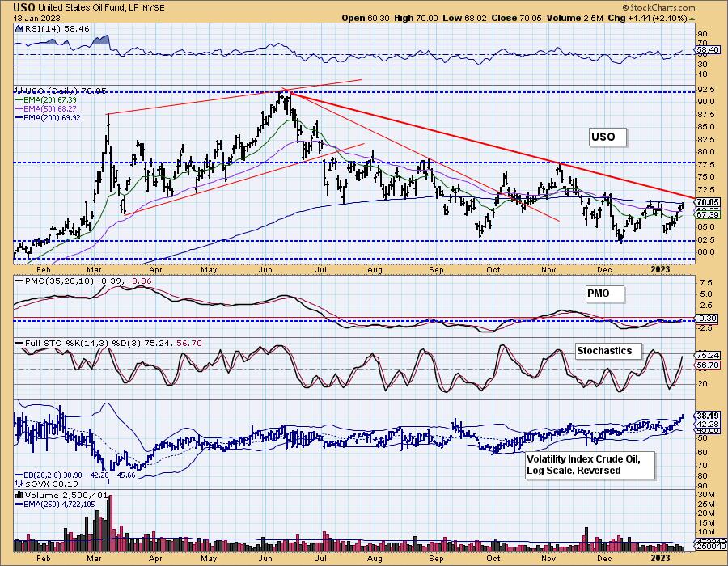Click the RSI area-chart icon beside RSI(14)

pyautogui.click(x=19, y=29)
